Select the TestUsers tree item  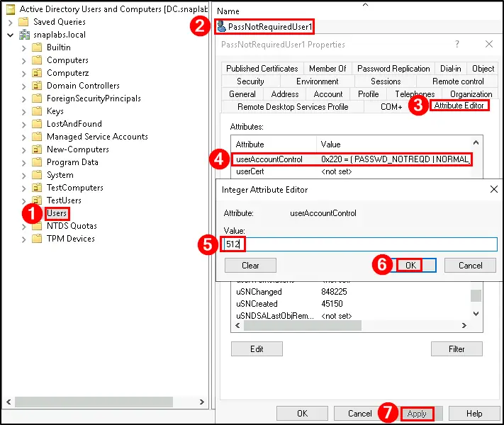[x=64, y=200]
